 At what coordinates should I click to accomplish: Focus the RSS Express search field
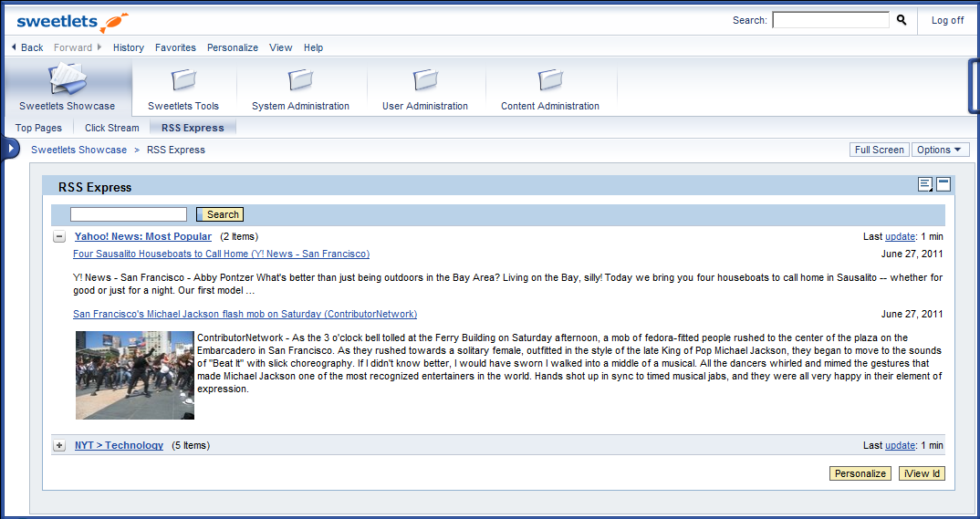[x=129, y=214]
